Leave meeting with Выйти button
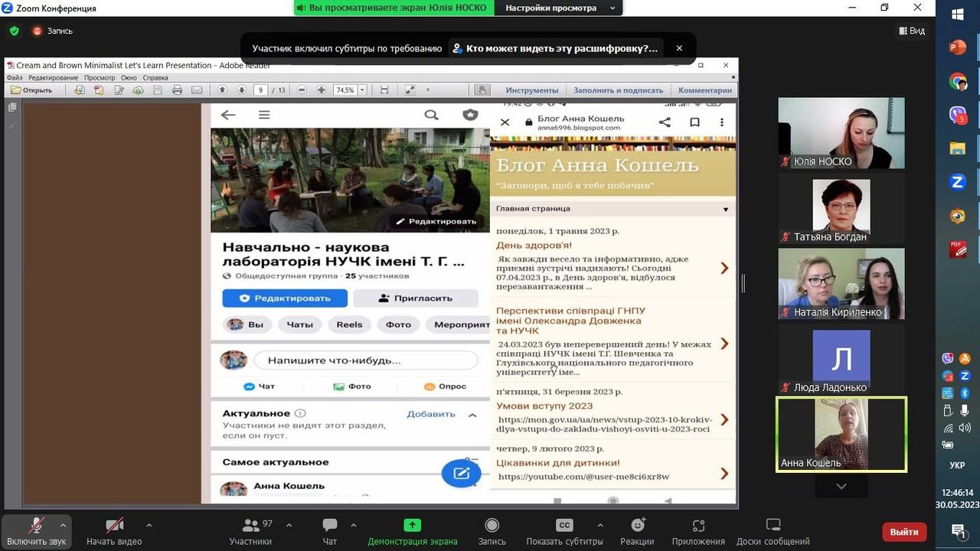980x551 pixels. [904, 532]
